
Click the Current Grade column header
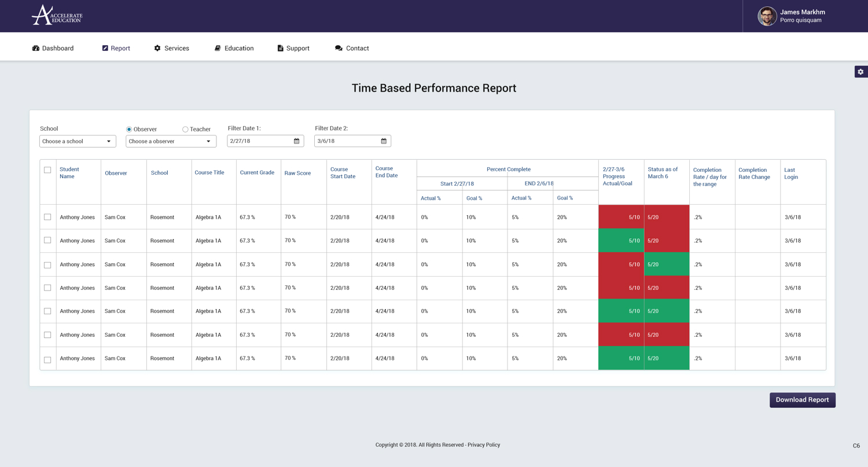[x=257, y=172]
